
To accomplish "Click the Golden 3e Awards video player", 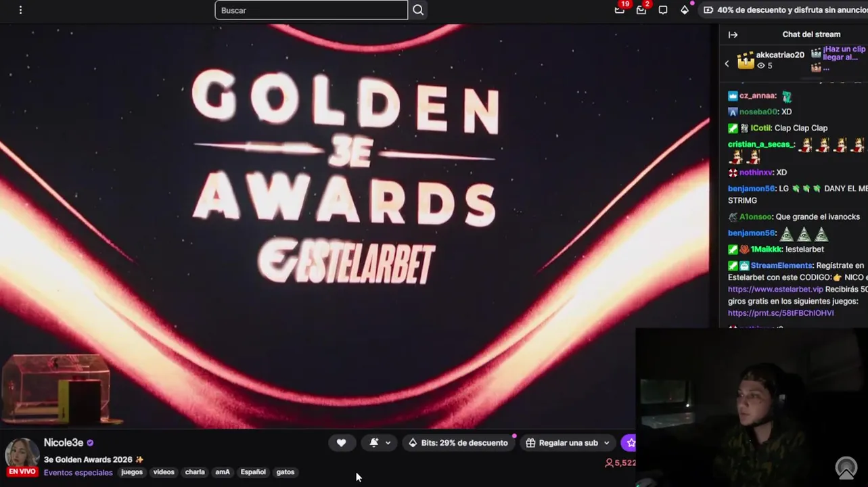I will (x=355, y=226).
